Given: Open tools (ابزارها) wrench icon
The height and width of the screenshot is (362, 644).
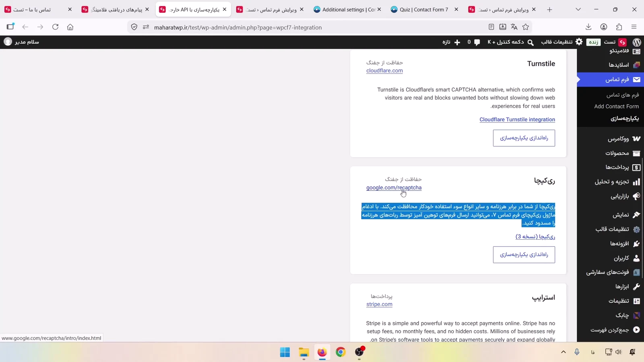Looking at the screenshot, I should coord(636,286).
